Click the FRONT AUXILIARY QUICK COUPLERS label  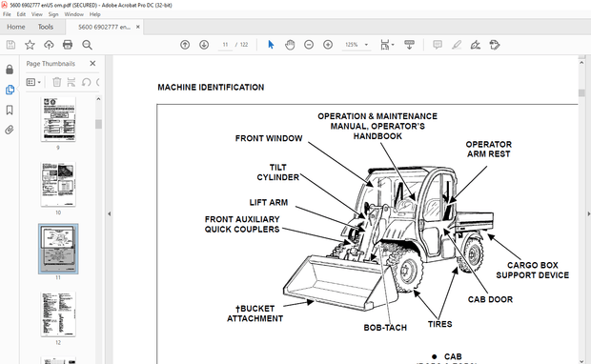[x=242, y=224]
